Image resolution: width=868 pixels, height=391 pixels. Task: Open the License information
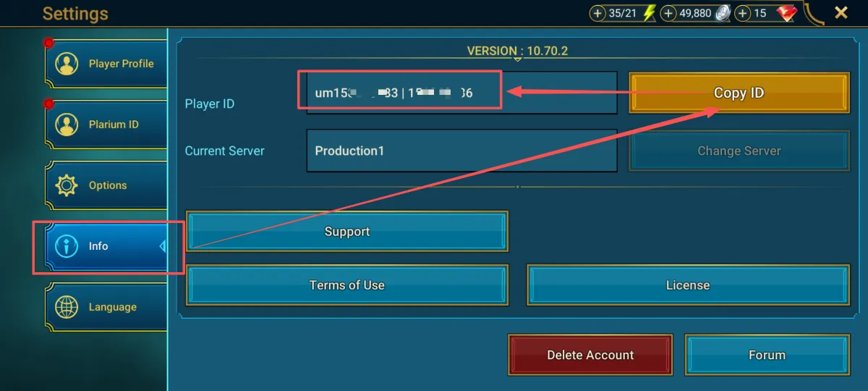pos(687,285)
